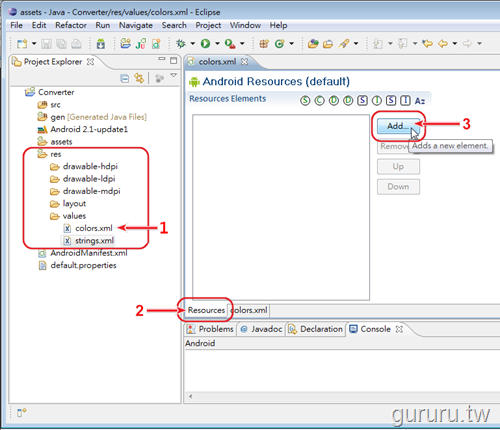The image size is (500, 430).
Task: Click the Android SDK manager download icon
Action: [100, 44]
